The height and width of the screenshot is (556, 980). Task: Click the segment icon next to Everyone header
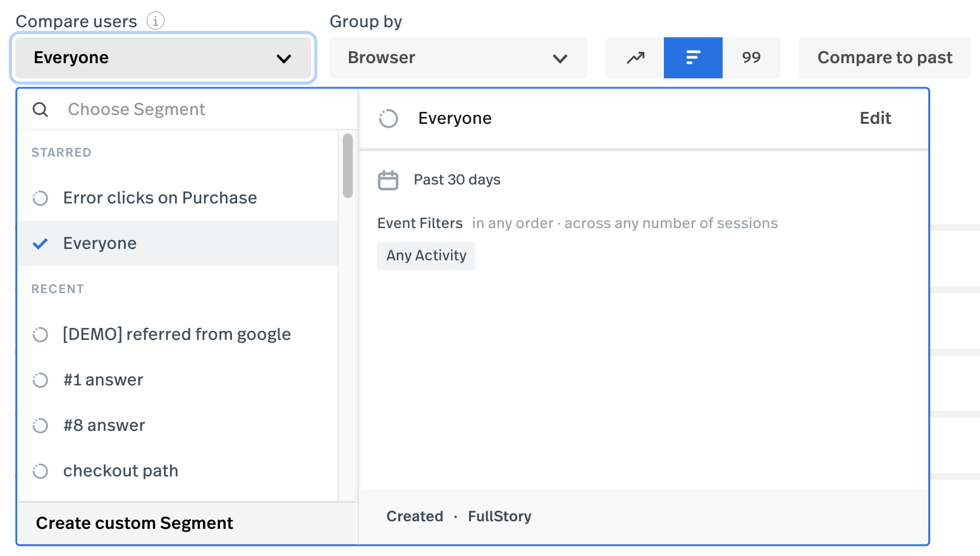(x=388, y=119)
